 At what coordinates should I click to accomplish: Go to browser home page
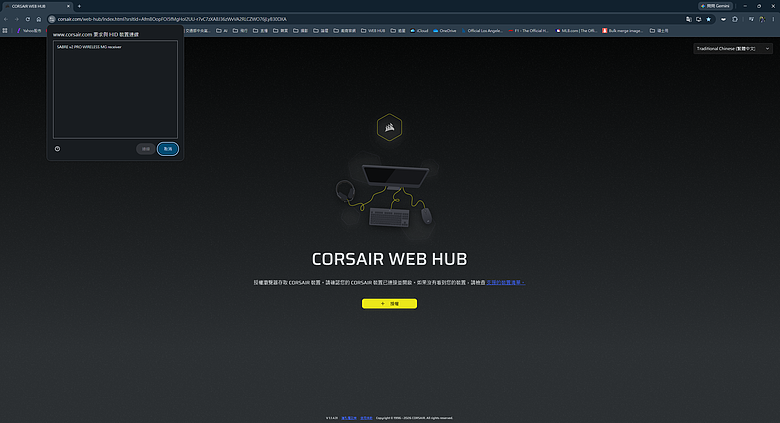coord(38,19)
